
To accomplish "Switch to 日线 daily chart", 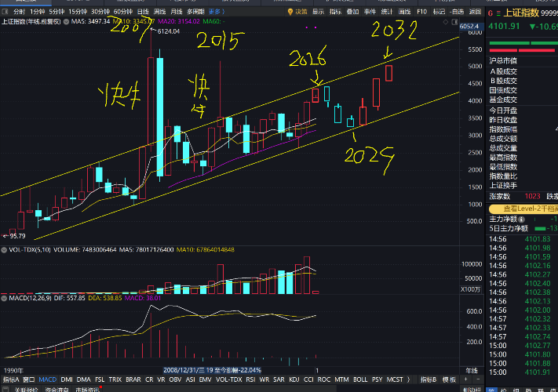I will 143,12.
